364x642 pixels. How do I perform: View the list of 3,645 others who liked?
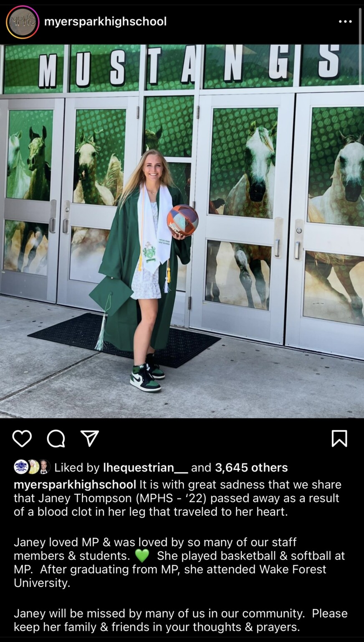click(x=251, y=467)
